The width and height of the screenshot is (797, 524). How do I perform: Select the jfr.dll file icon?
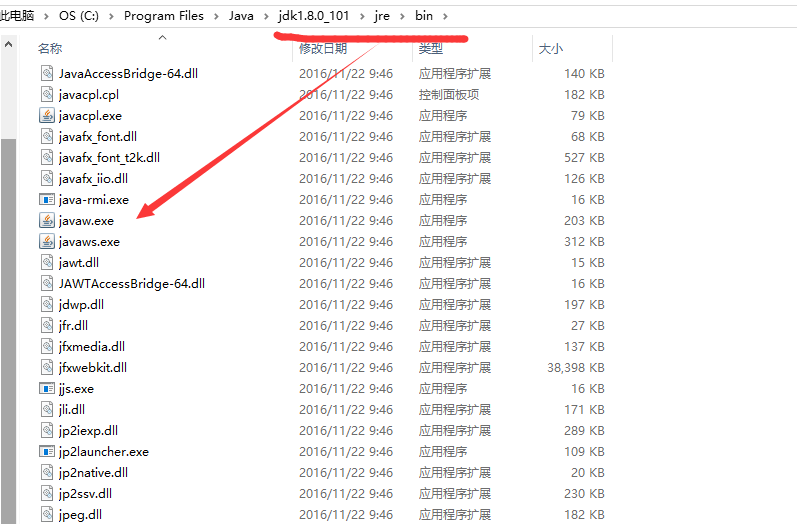click(x=47, y=325)
